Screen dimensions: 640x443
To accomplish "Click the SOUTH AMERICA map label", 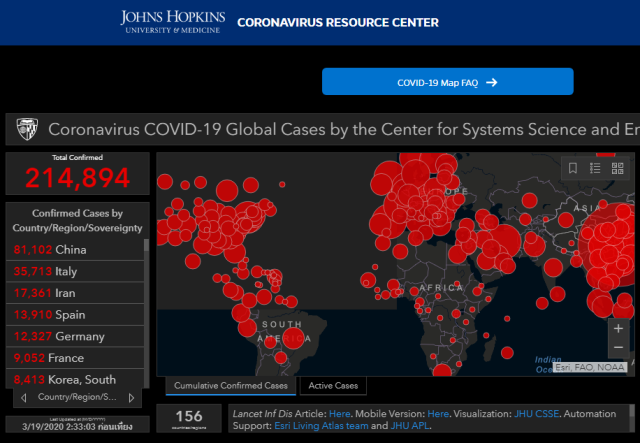I will pyautogui.click(x=283, y=331).
